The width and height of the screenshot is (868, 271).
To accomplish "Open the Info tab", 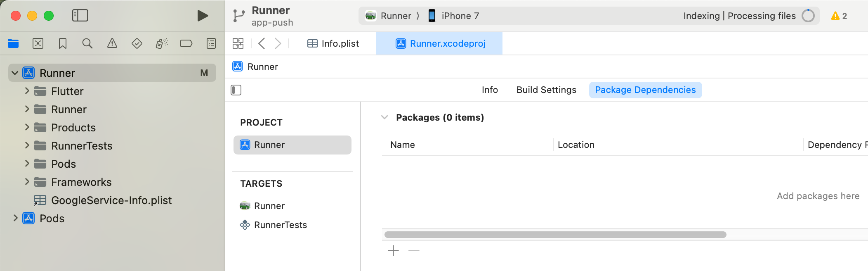I will pos(490,90).
